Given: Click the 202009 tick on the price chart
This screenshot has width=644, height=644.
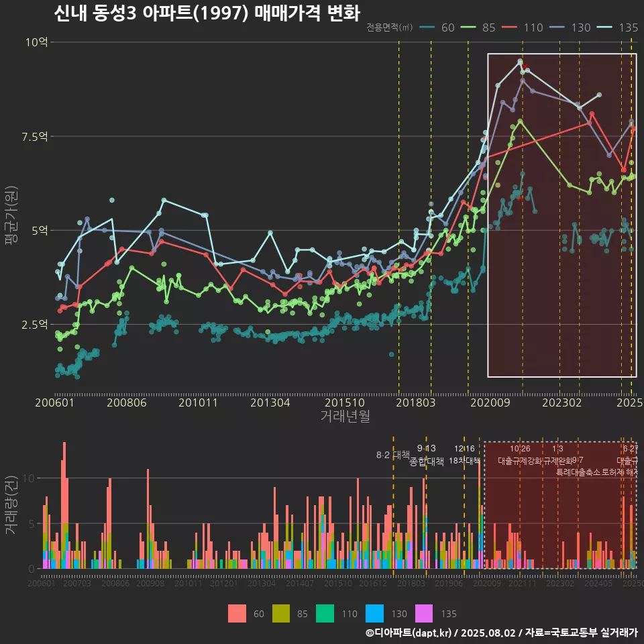Looking at the screenshot, I should [x=490, y=402].
